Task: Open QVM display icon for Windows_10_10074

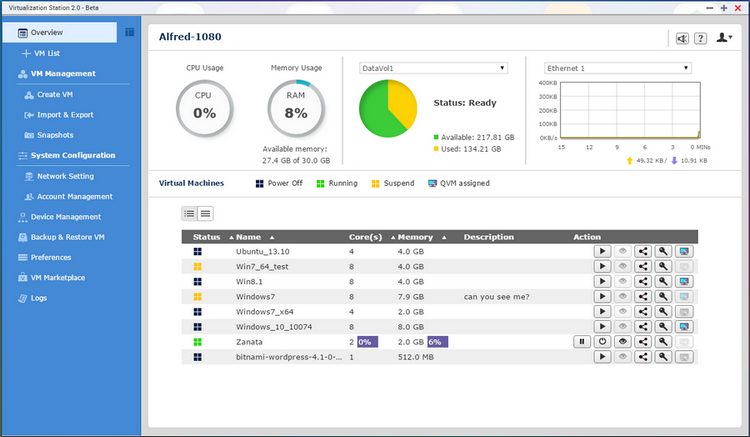Action: pos(684,326)
